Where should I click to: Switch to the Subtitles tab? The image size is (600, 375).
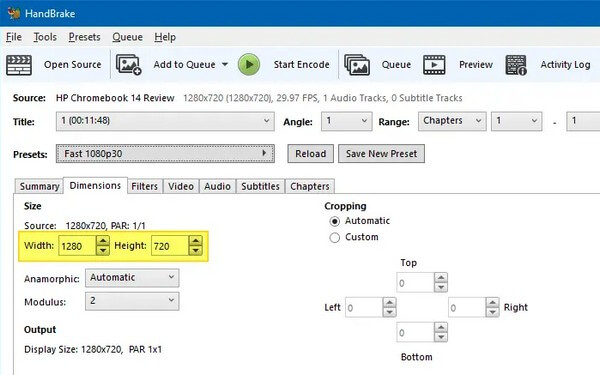pos(260,186)
